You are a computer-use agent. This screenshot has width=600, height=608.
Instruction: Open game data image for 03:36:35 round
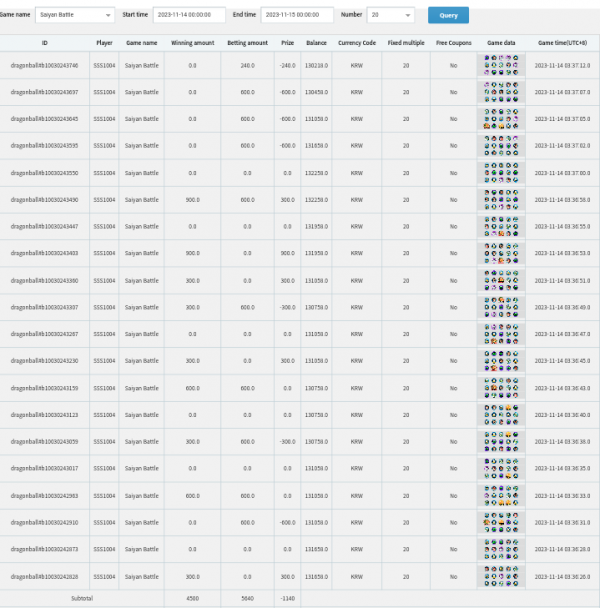click(x=501, y=468)
